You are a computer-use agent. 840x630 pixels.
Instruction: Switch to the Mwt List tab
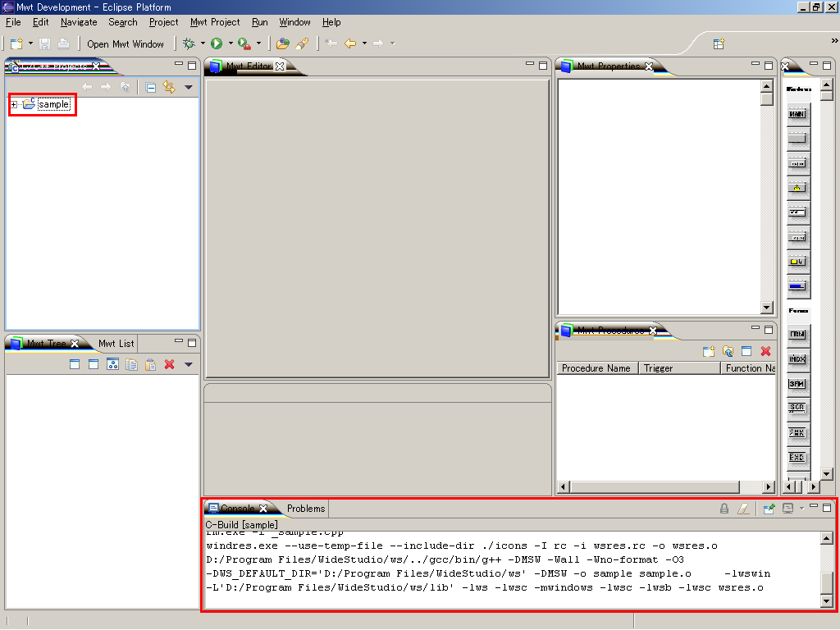116,344
